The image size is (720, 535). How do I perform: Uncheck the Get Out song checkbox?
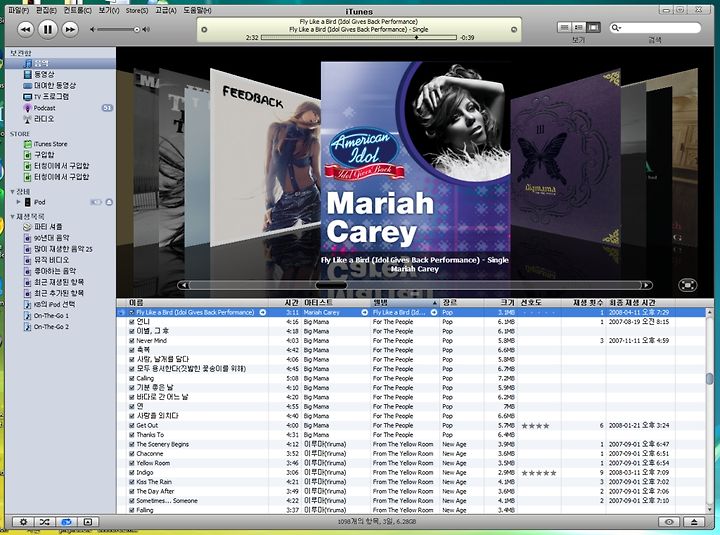[x=132, y=426]
